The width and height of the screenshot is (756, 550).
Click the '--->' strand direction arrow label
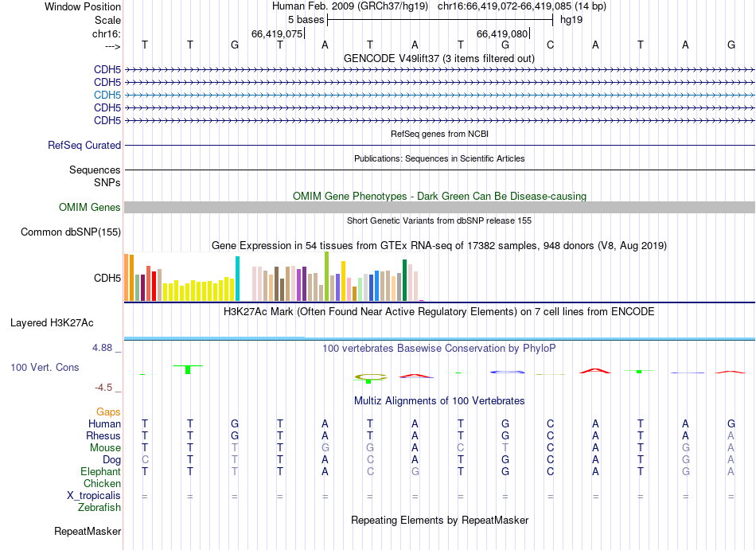pos(112,46)
